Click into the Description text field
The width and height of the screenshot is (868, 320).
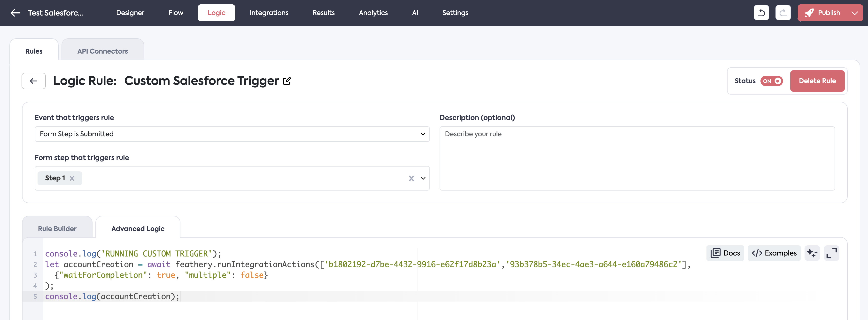pyautogui.click(x=636, y=158)
